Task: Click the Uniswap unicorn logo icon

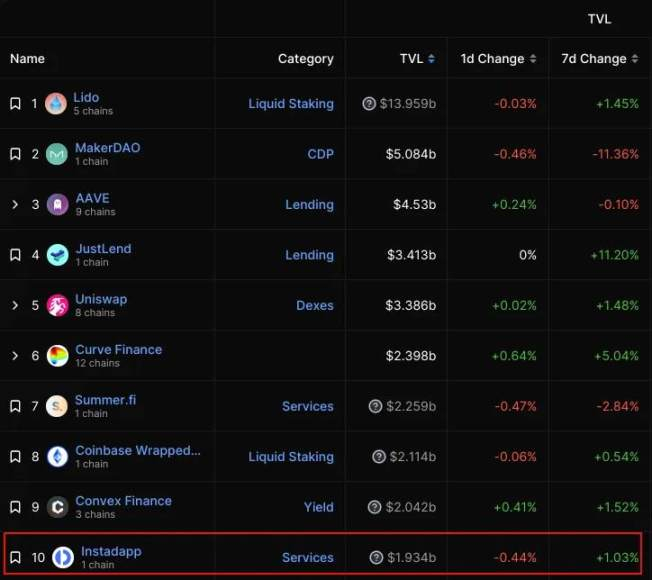Action: pyautogui.click(x=56, y=305)
